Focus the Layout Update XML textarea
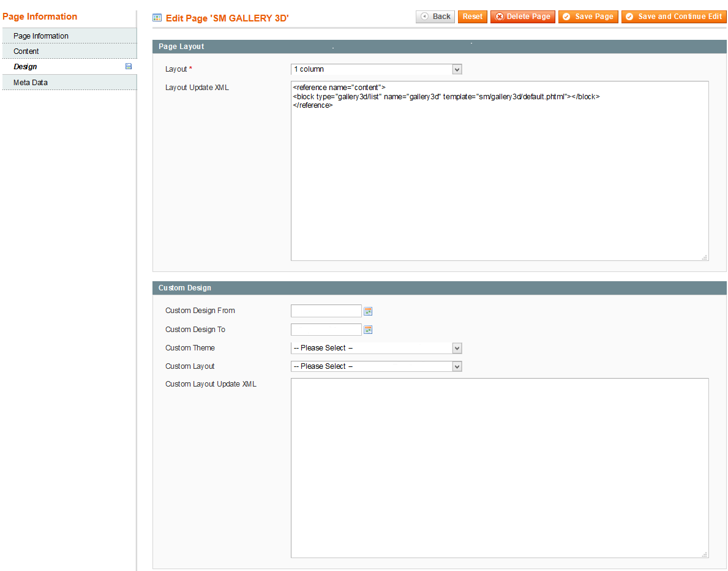Screen dimensions: 728x571 pyautogui.click(x=500, y=171)
